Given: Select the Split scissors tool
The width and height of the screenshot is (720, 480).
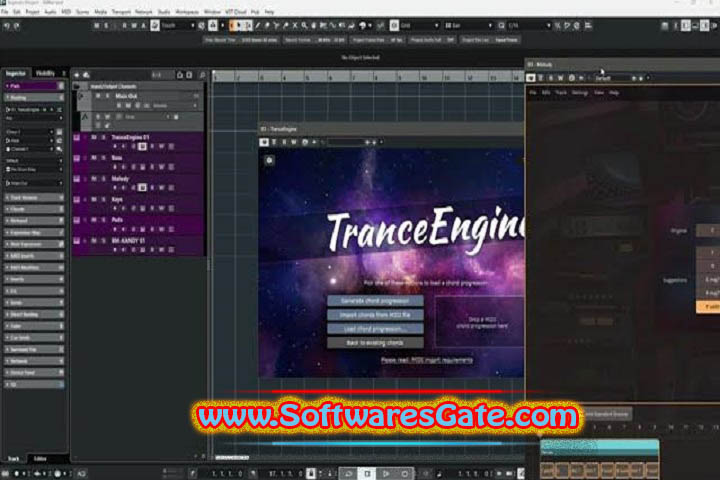Looking at the screenshot, I should click(x=276, y=25).
